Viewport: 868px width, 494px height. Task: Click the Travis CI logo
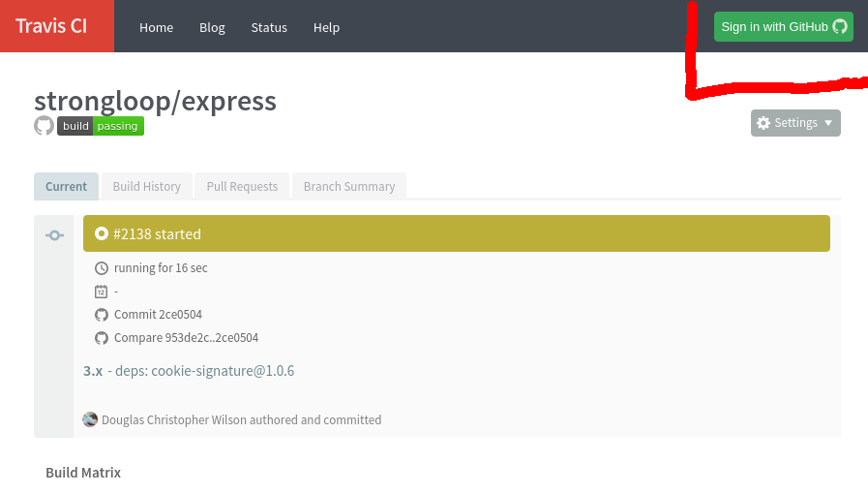51,26
